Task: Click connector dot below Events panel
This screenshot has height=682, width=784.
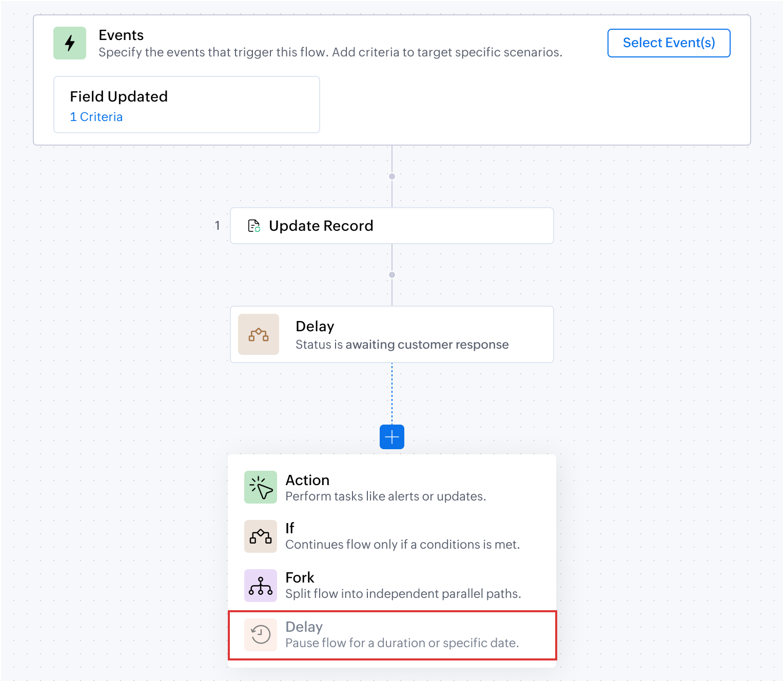Action: (392, 176)
